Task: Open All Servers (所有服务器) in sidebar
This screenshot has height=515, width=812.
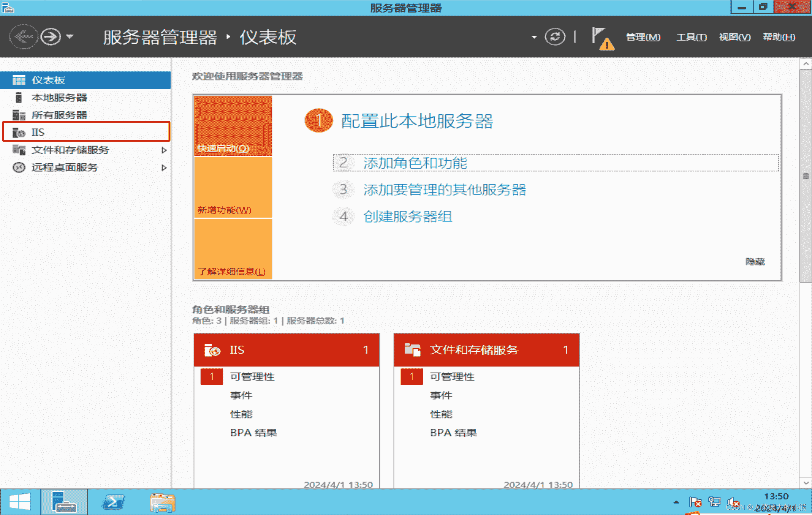Action: pos(59,115)
